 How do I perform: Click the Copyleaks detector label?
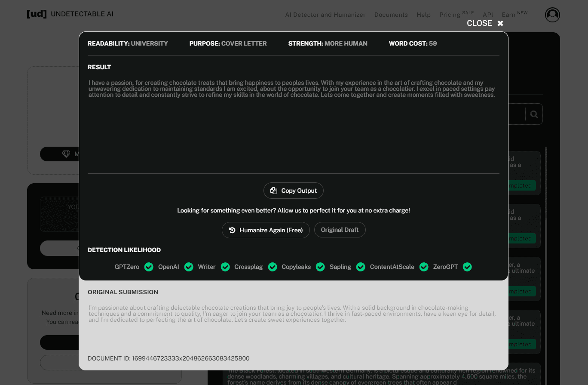pos(296,267)
